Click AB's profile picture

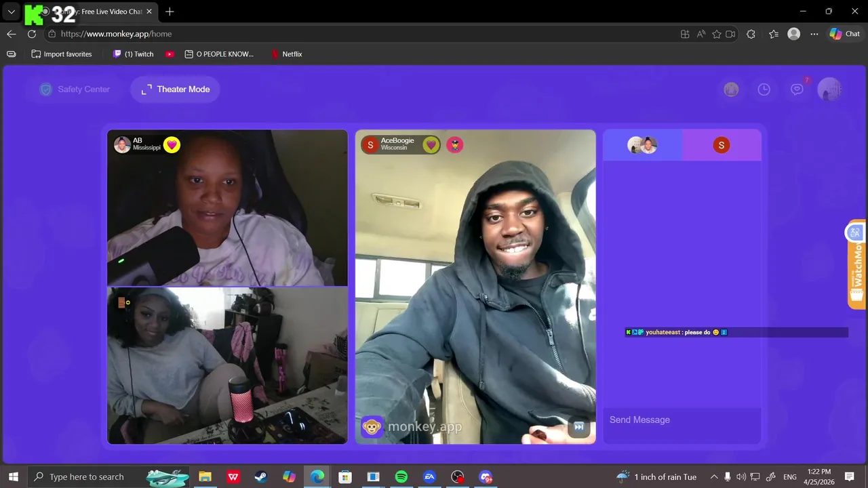tap(122, 144)
